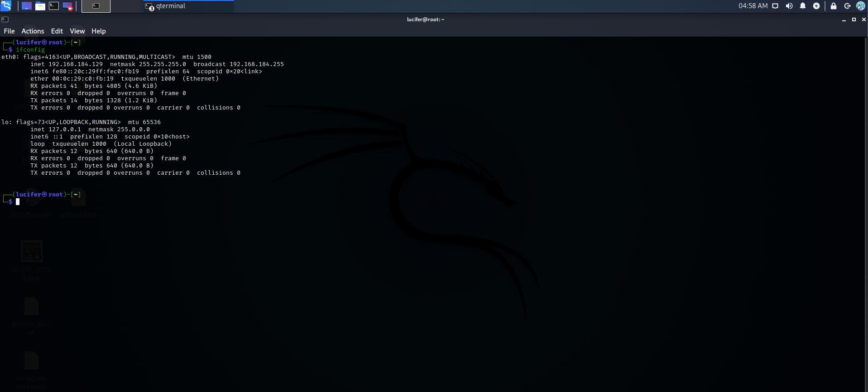Click the lock screen padlock icon
The image size is (868, 392).
(x=833, y=6)
